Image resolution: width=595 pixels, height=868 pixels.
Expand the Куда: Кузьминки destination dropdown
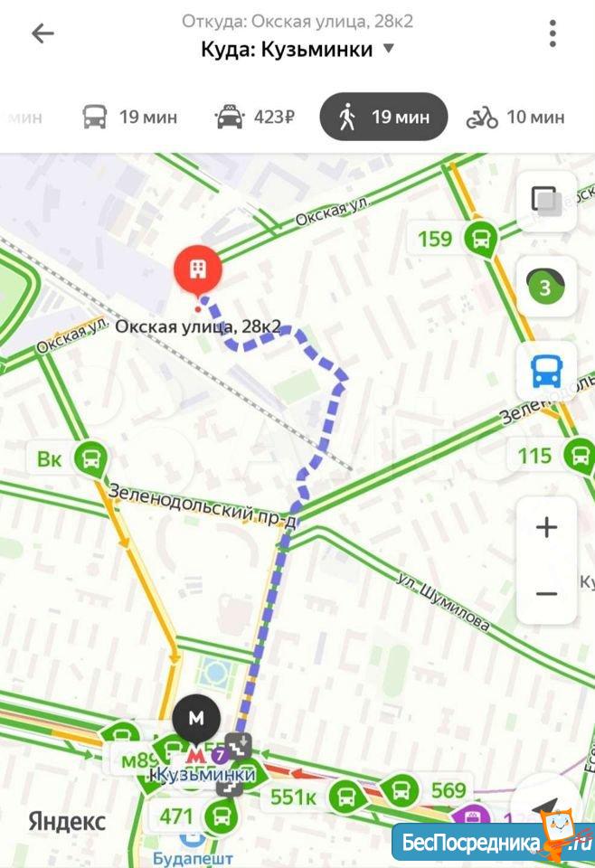click(297, 49)
